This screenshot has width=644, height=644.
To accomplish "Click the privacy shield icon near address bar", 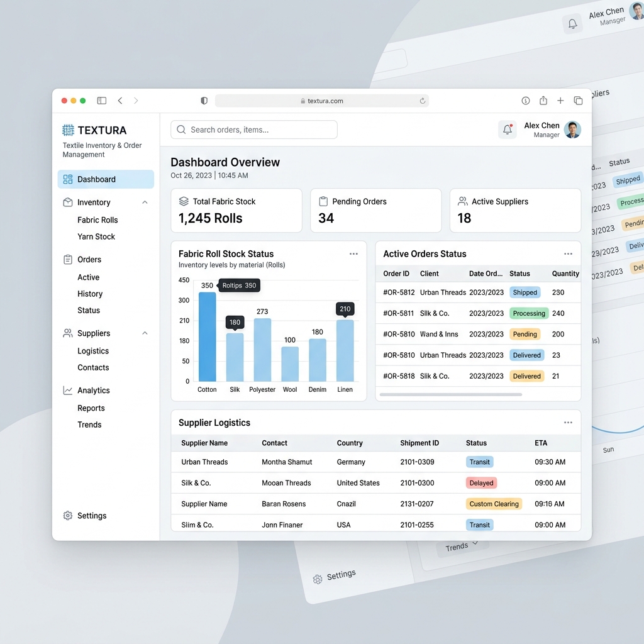I will point(204,101).
